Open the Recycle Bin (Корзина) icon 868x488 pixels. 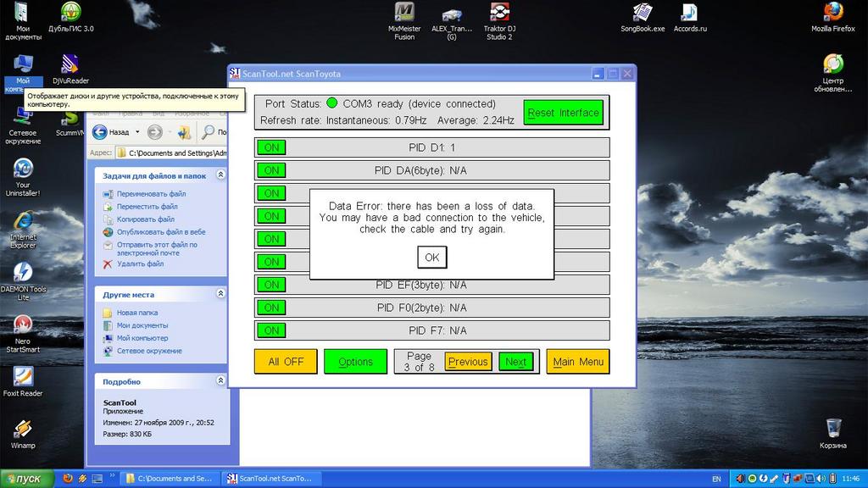coord(832,428)
